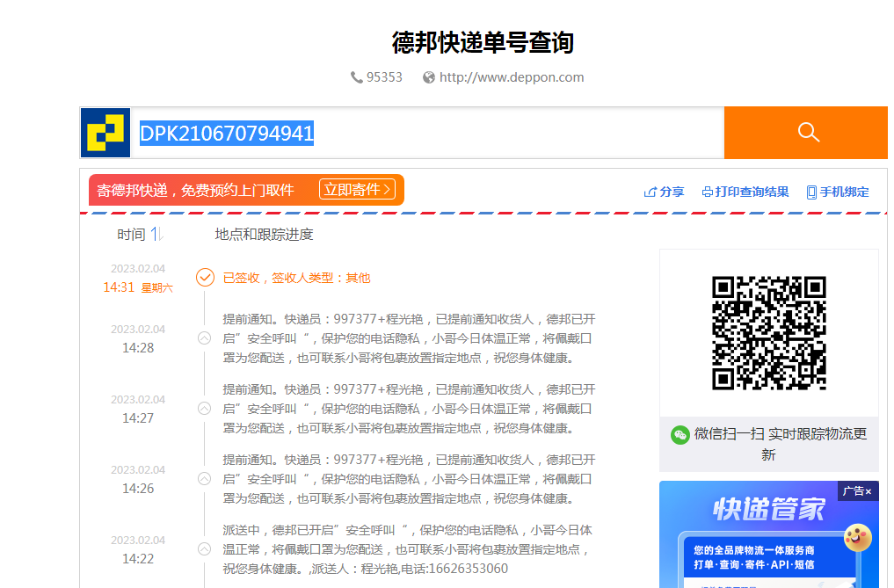This screenshot has height=588, width=894.
Task: Open the 快递管家 advertisement banner
Action: [769, 534]
